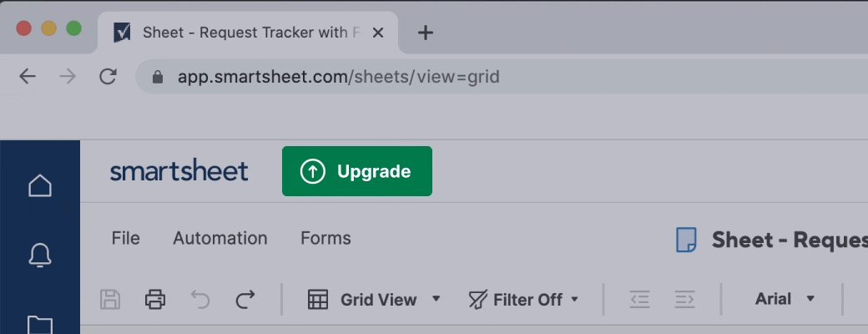The image size is (868, 334).
Task: Click the indent icon
Action: [x=685, y=299]
